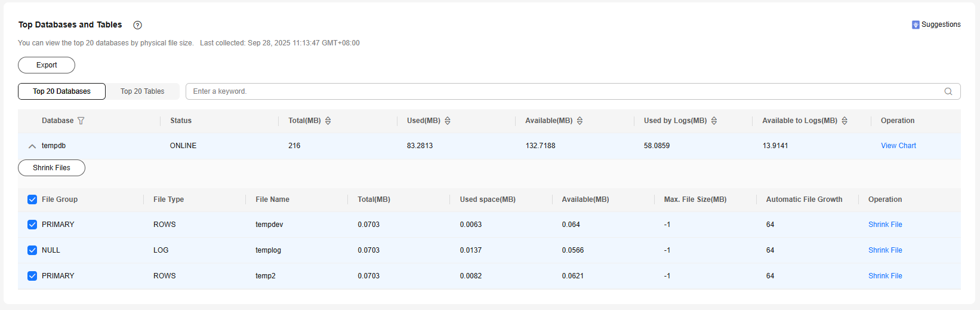Click the Suggestions icon
980x310 pixels.
click(916, 24)
